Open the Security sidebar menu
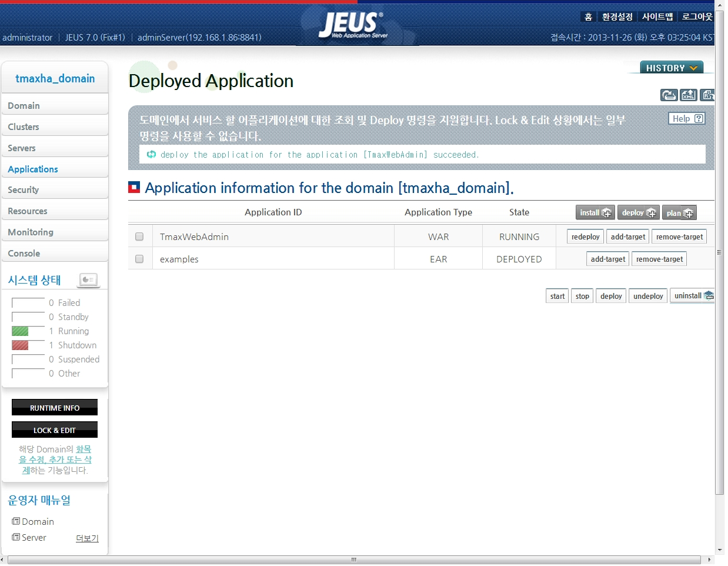 pyautogui.click(x=55, y=190)
